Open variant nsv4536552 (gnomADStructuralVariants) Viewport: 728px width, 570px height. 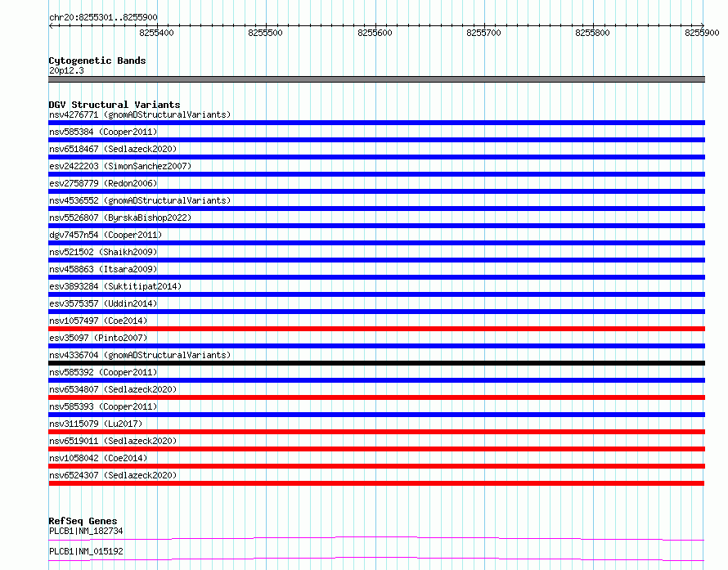pos(140,200)
